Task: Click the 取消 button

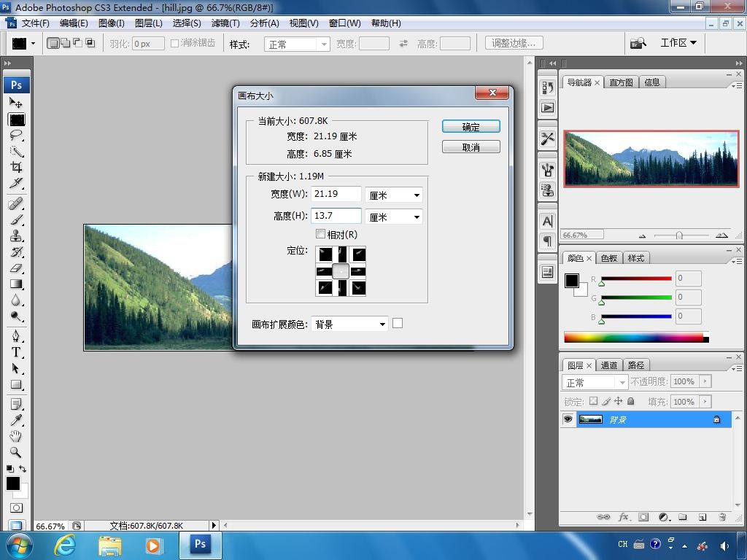Action: [471, 147]
